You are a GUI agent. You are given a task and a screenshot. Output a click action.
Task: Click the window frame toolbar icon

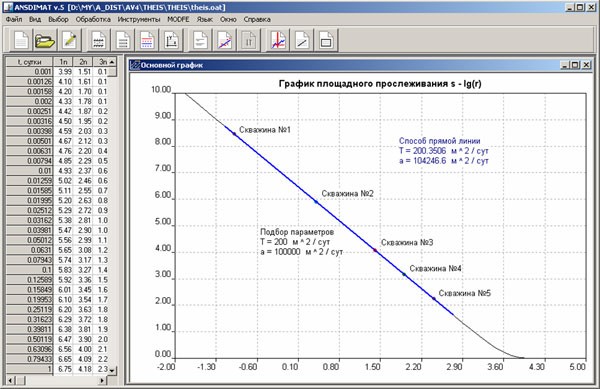click(x=326, y=40)
